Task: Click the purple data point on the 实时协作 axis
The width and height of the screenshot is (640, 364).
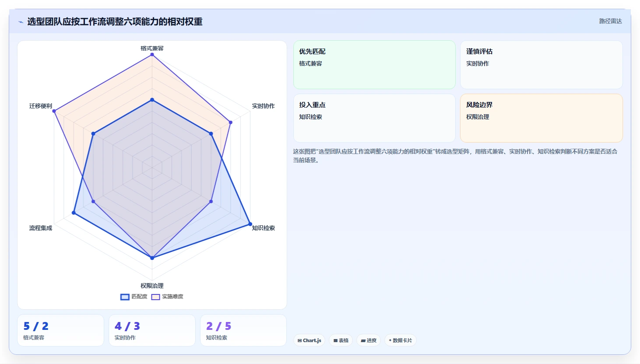Action: click(x=230, y=122)
